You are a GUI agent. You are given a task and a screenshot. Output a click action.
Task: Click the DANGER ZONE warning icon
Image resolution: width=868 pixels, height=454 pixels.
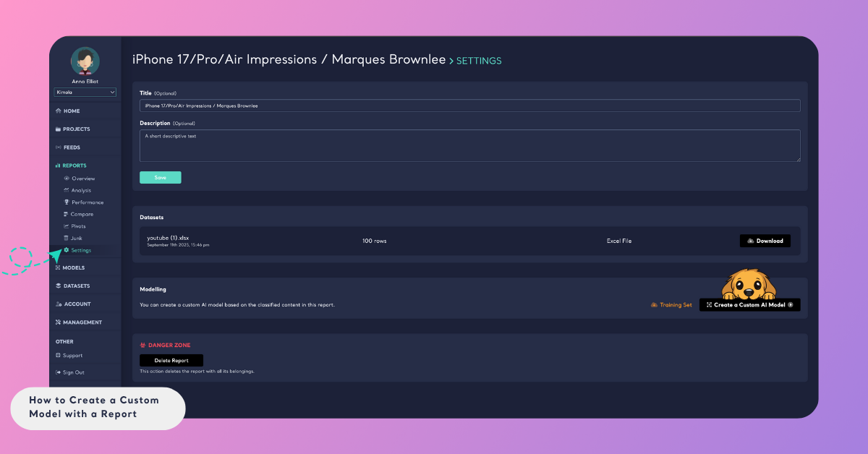[x=142, y=345]
